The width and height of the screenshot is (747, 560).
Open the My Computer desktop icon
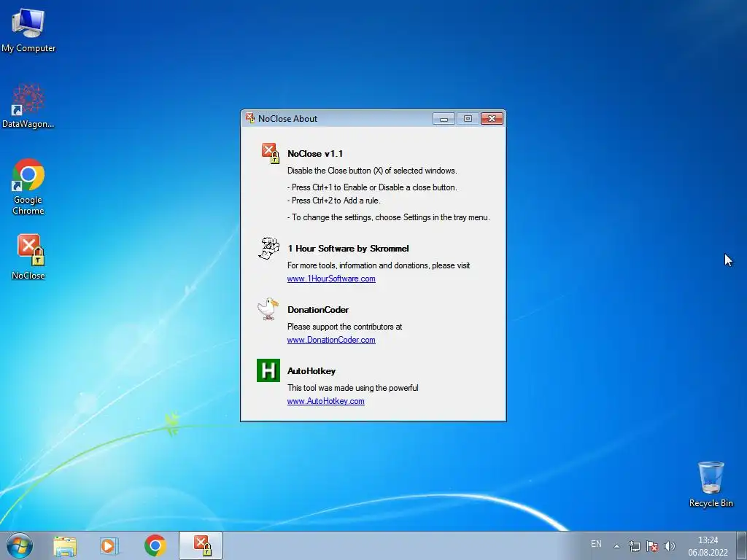point(28,29)
